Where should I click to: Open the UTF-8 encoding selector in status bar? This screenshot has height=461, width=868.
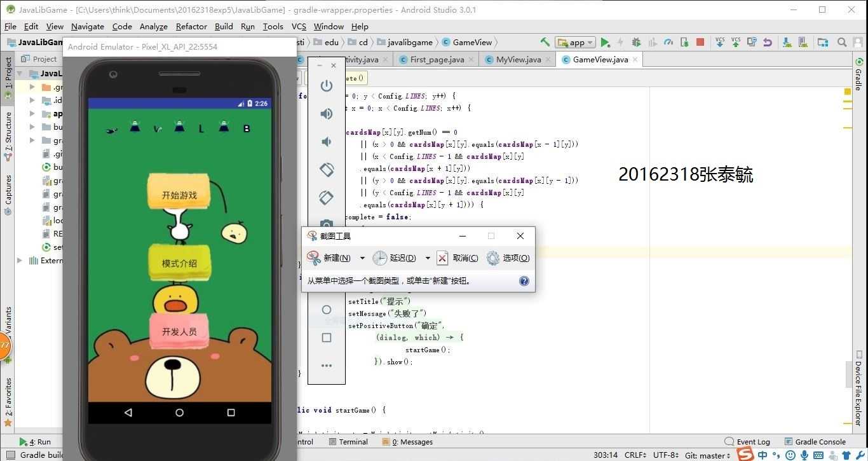[x=666, y=455]
